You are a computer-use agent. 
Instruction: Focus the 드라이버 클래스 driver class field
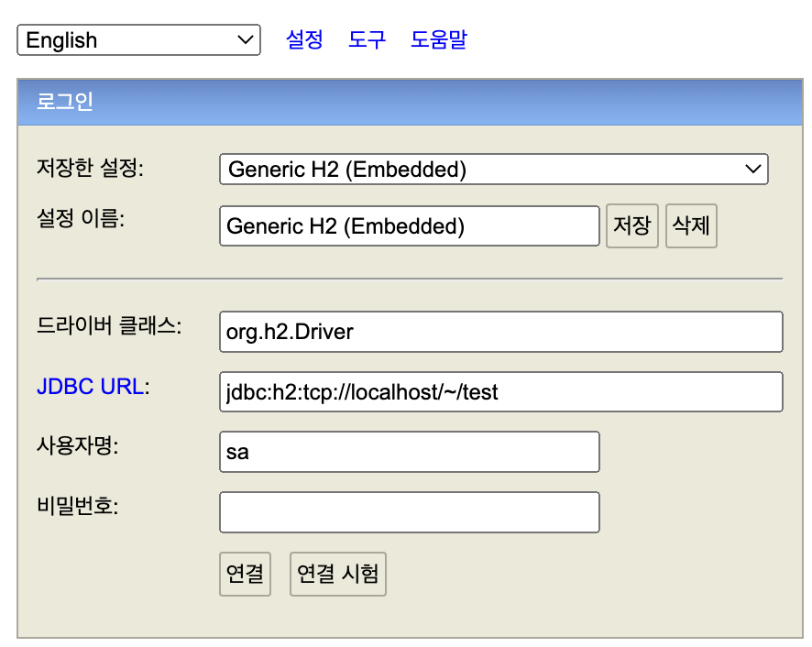[500, 332]
